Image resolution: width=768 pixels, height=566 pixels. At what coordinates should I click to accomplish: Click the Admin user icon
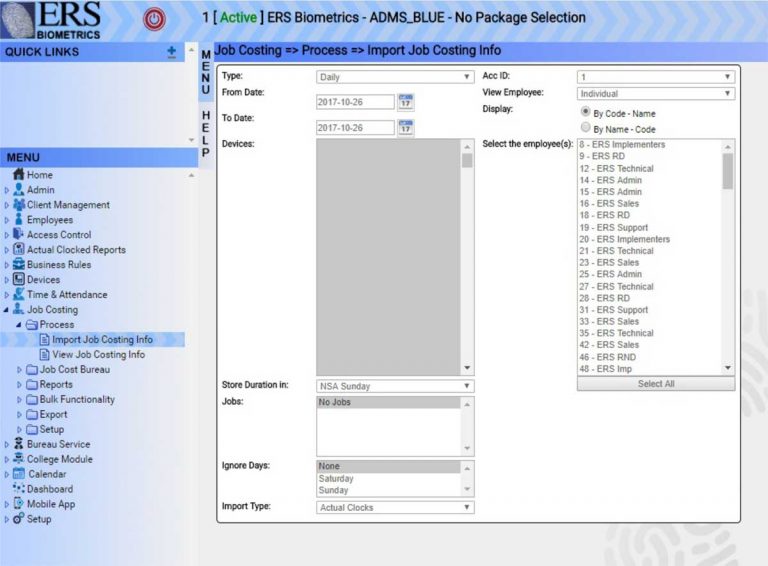(19, 189)
